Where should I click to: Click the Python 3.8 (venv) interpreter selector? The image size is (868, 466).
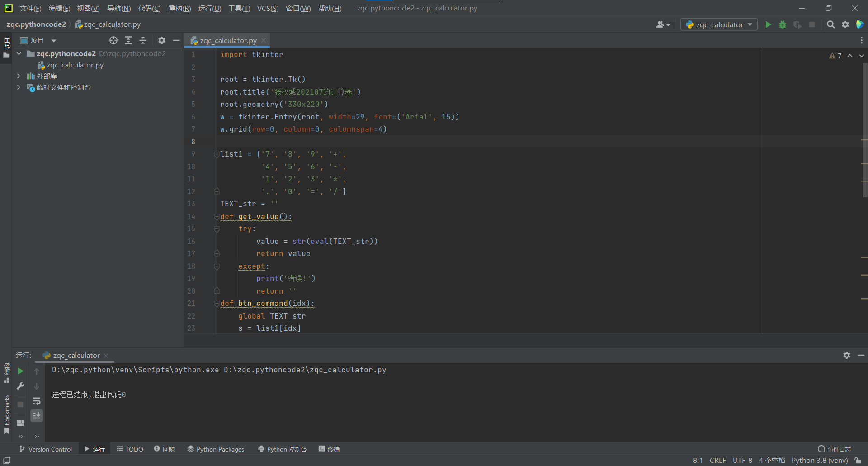point(819,461)
